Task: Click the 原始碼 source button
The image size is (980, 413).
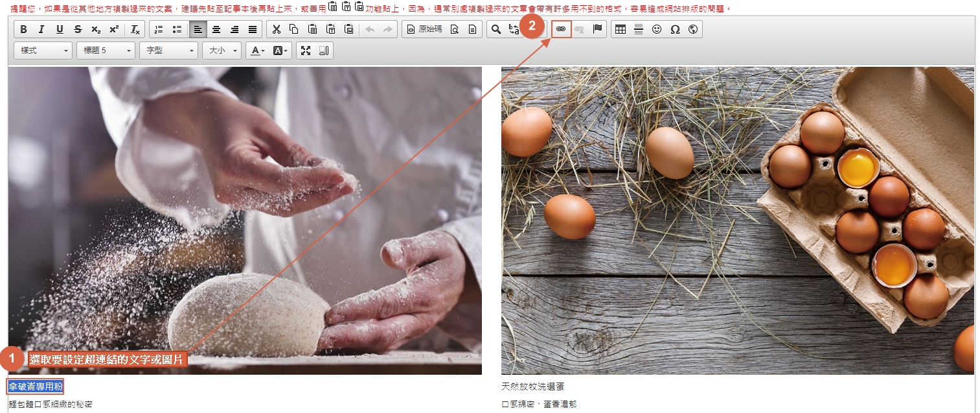Action: (x=424, y=29)
